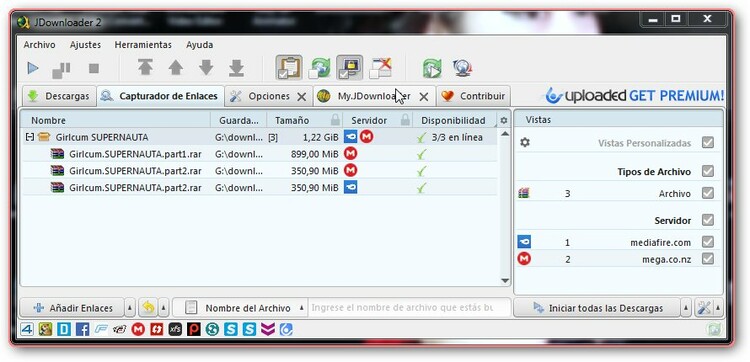This screenshot has width=750, height=362.
Task: Close the Opciones tab
Action: [x=301, y=97]
